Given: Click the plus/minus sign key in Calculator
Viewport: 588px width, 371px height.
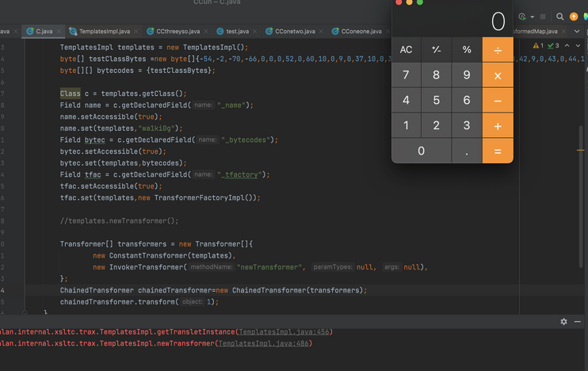Looking at the screenshot, I should click(437, 49).
